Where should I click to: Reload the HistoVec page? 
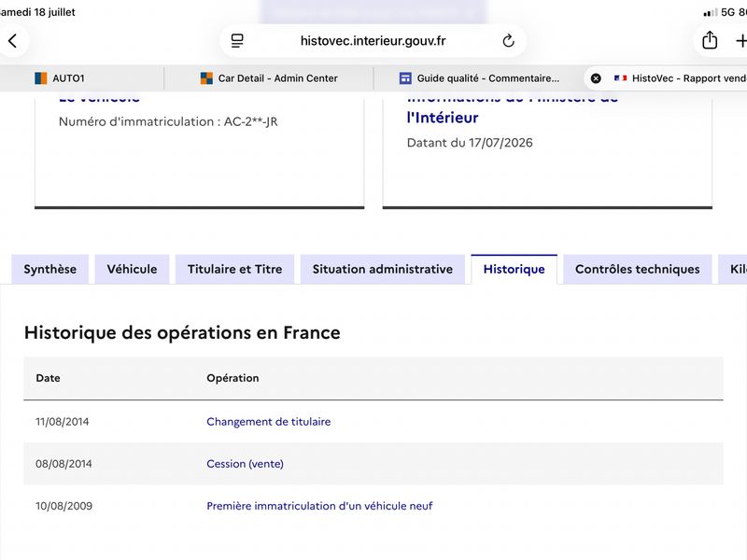click(508, 41)
